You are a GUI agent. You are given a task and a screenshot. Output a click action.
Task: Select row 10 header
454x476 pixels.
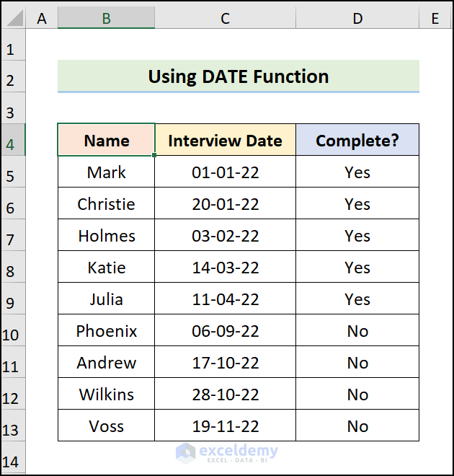(x=11, y=332)
